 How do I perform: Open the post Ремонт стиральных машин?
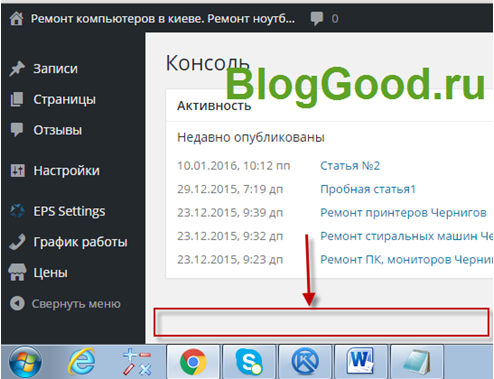[406, 236]
